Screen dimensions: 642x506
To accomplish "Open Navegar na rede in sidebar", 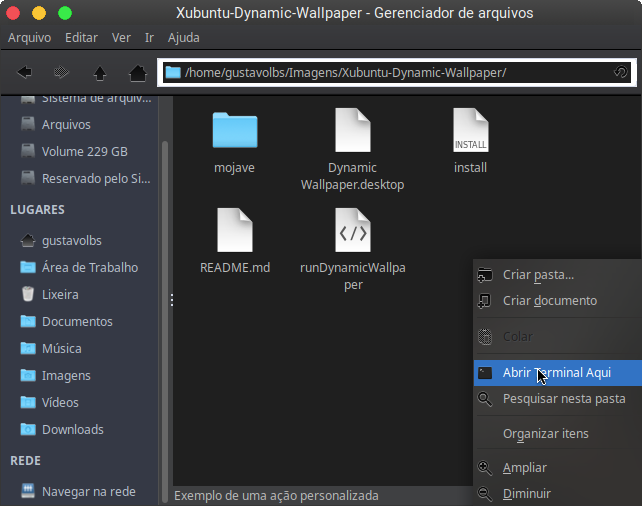I will pos(80,492).
